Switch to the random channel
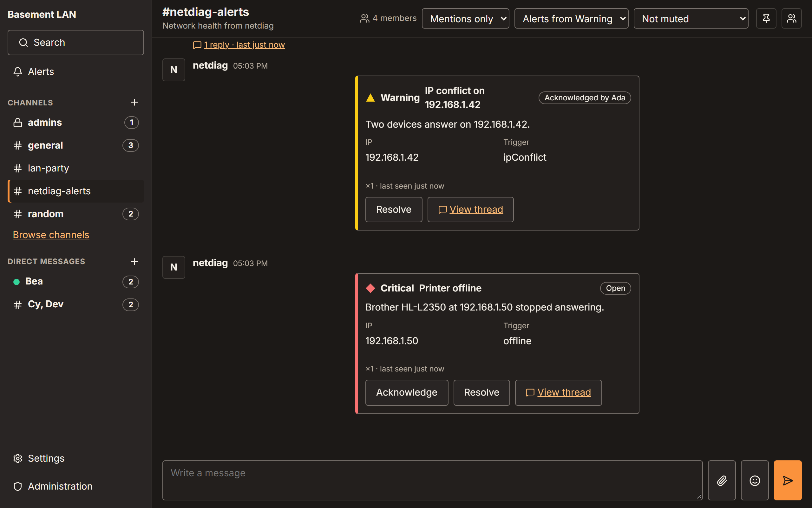 point(76,214)
